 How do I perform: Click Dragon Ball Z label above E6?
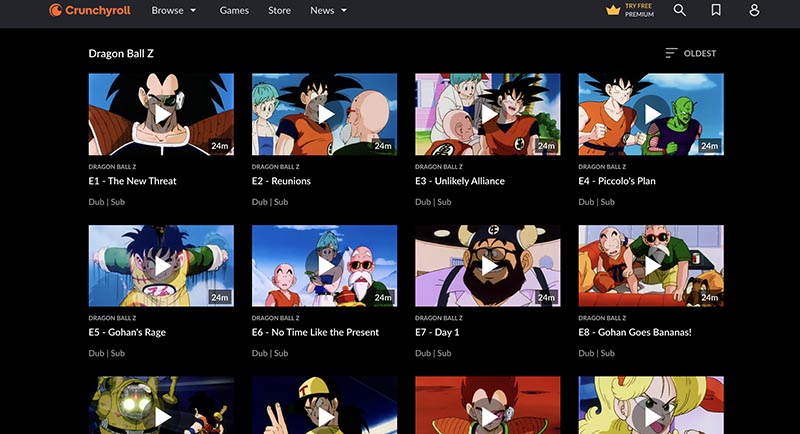coord(276,318)
